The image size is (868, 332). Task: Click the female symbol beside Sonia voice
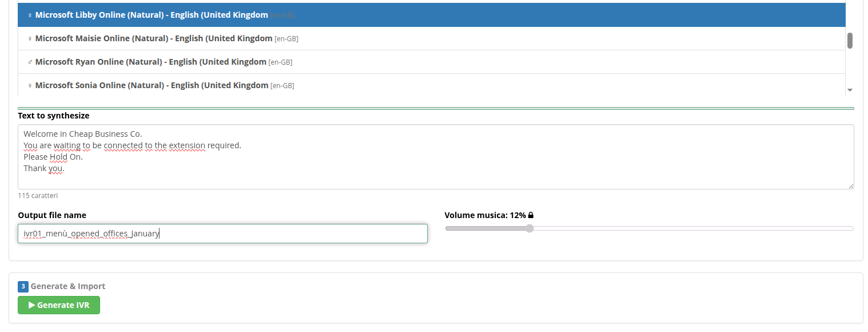click(30, 85)
